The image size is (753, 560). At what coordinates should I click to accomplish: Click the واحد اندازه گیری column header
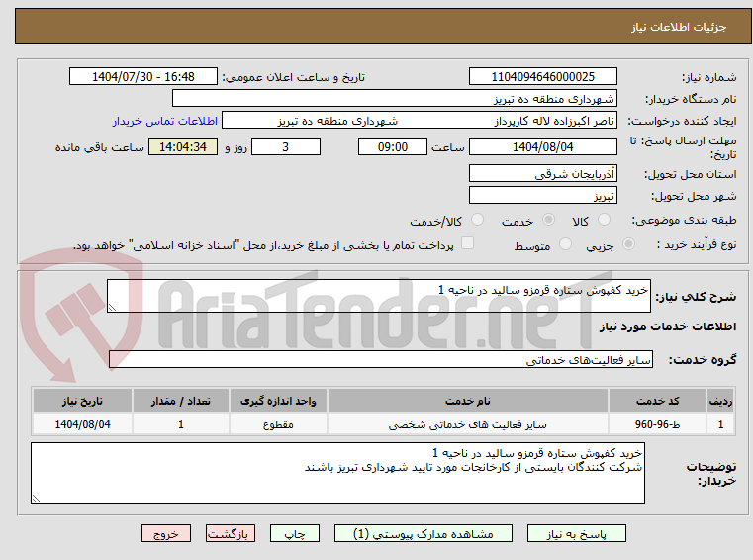278,401
